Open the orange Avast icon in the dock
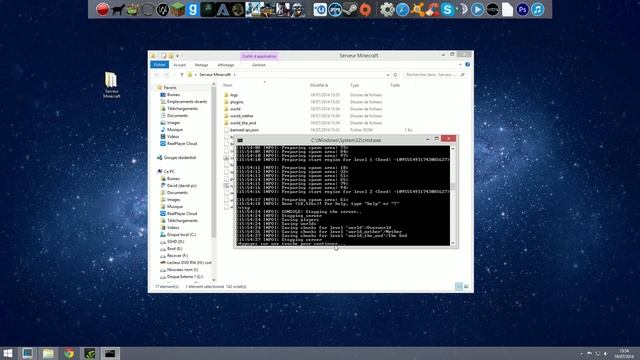640x360 pixels. coord(417,9)
